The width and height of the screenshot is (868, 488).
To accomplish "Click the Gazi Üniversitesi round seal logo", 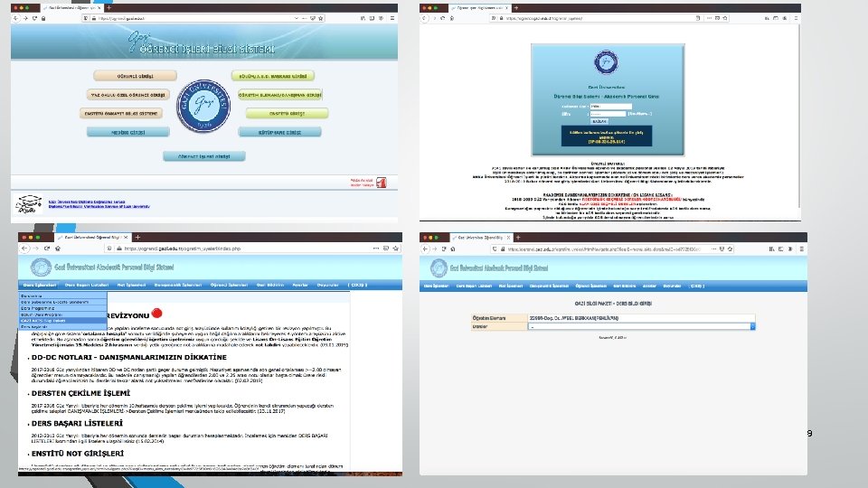I will click(x=203, y=106).
